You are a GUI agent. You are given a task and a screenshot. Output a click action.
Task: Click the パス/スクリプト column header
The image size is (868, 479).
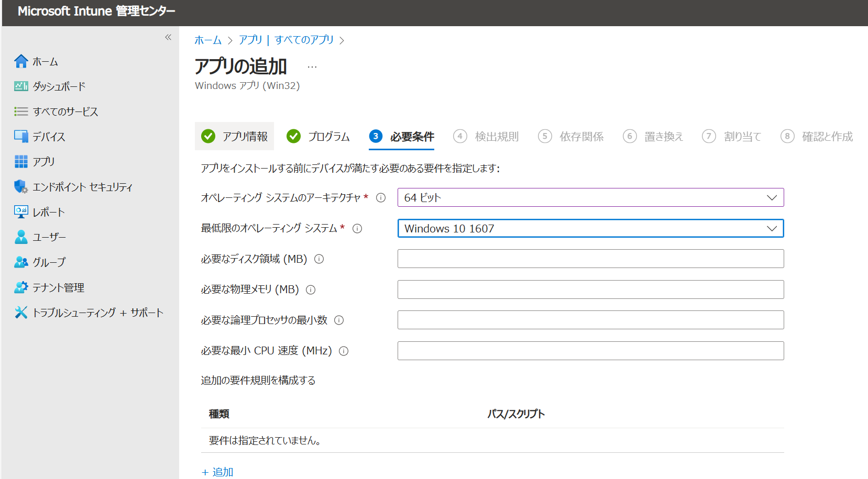(x=516, y=414)
